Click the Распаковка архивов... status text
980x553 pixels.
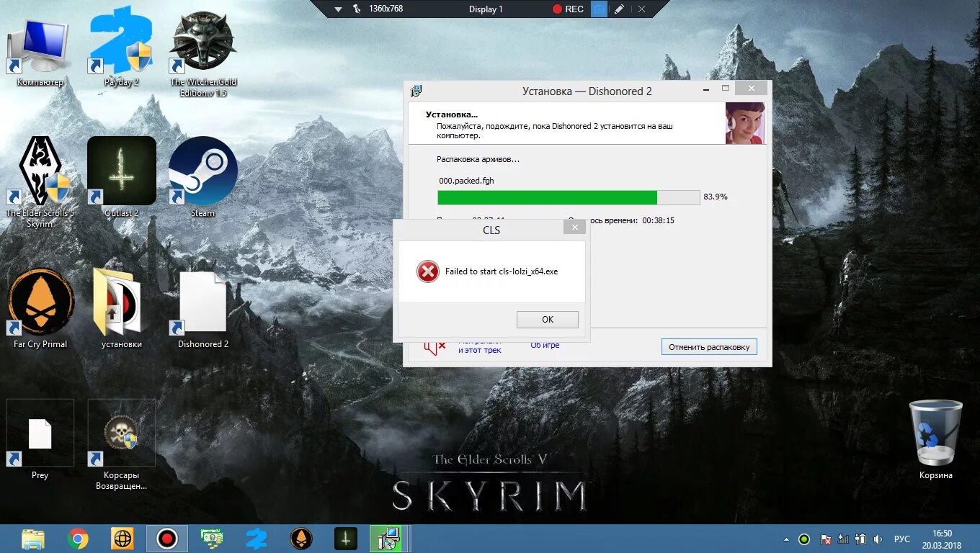[x=478, y=159]
